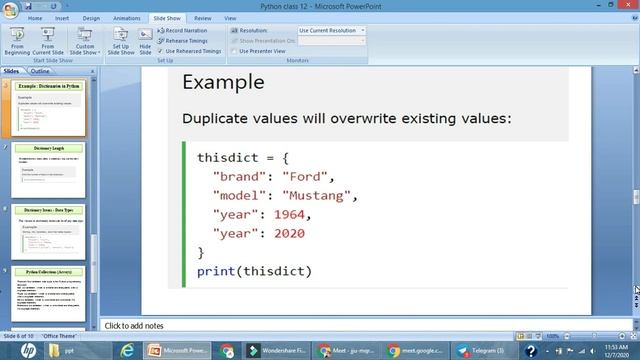Select the 'Dictionary Length' slide thumbnail
This screenshot has width=640, height=360.
coord(48,170)
